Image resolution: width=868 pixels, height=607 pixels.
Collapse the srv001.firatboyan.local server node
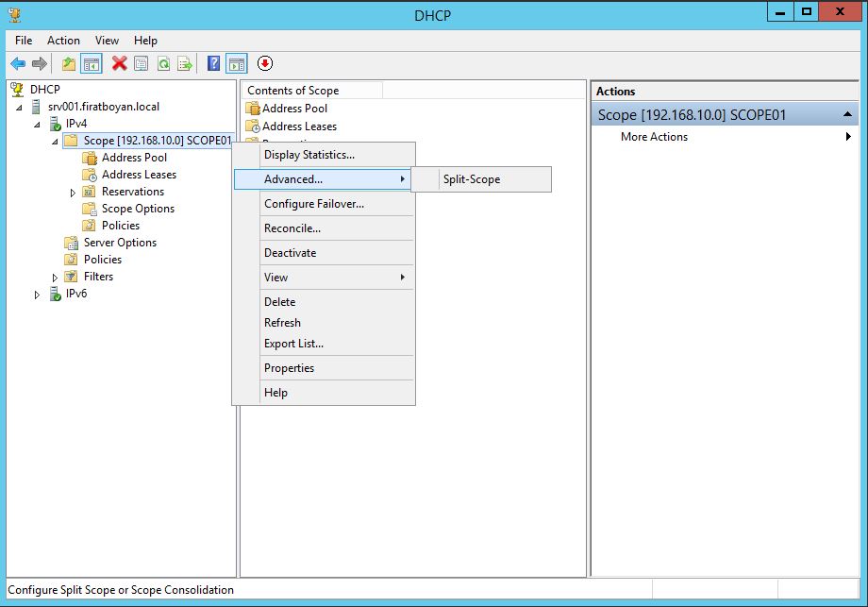point(19,108)
